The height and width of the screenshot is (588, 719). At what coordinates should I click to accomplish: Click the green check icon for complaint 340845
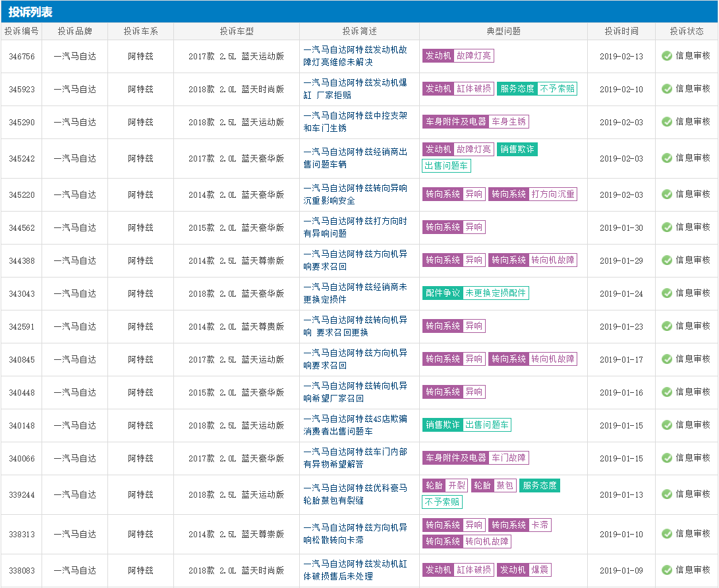667,359
